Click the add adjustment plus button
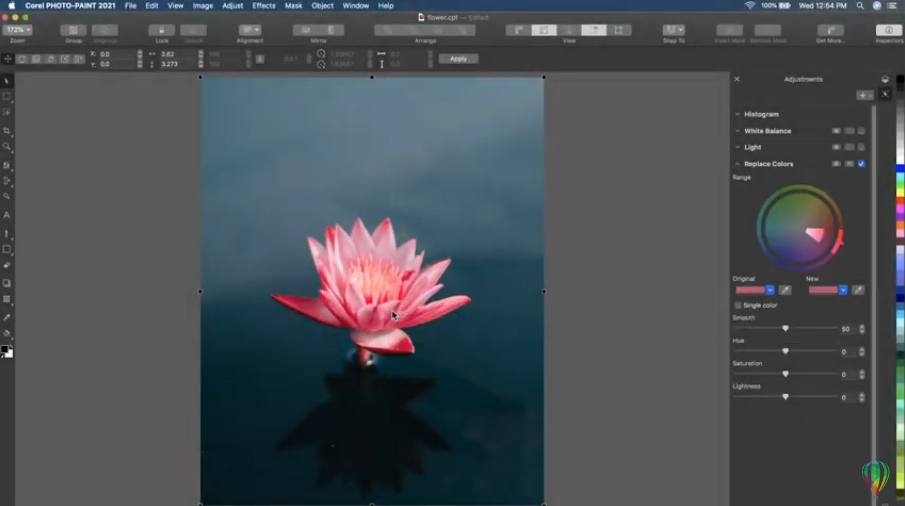 (863, 95)
